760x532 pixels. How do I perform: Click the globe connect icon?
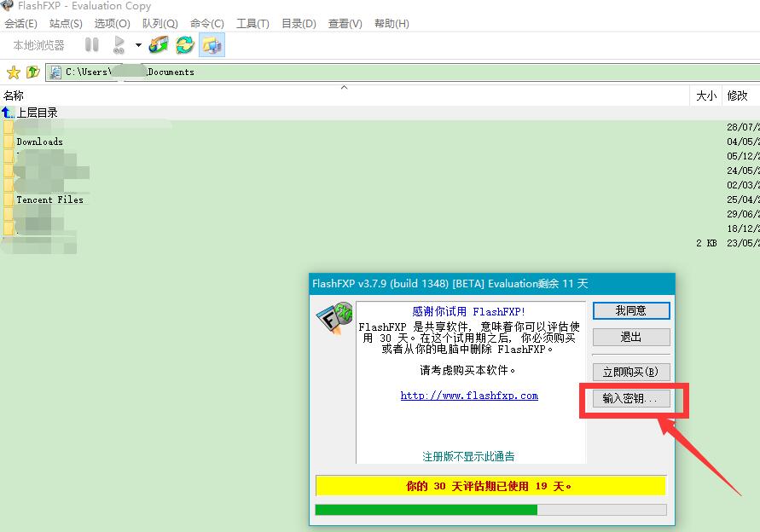tap(159, 45)
